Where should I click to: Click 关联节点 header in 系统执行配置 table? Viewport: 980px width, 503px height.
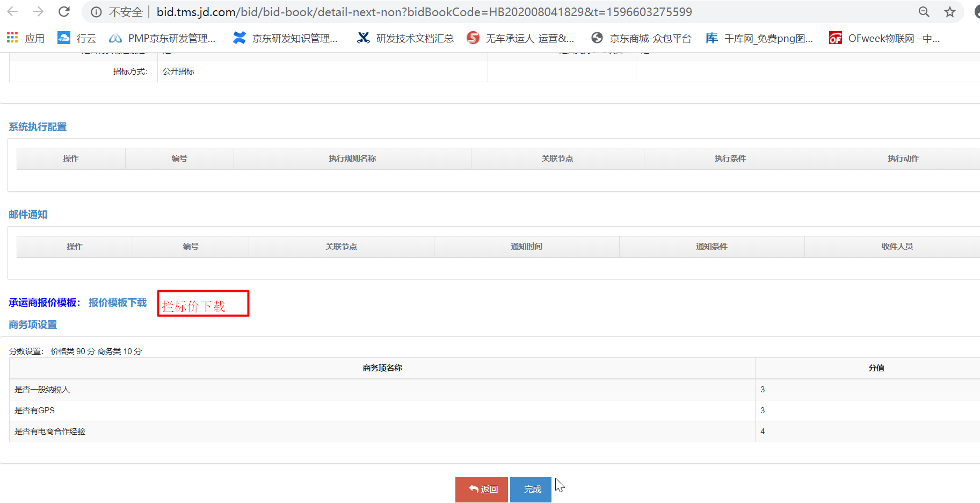coord(557,159)
